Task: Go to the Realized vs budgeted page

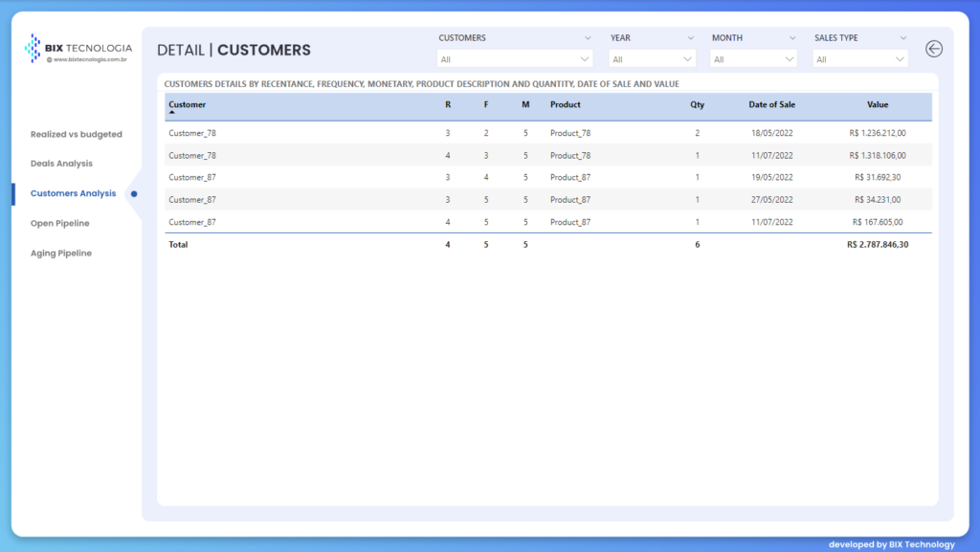Action: coord(77,134)
